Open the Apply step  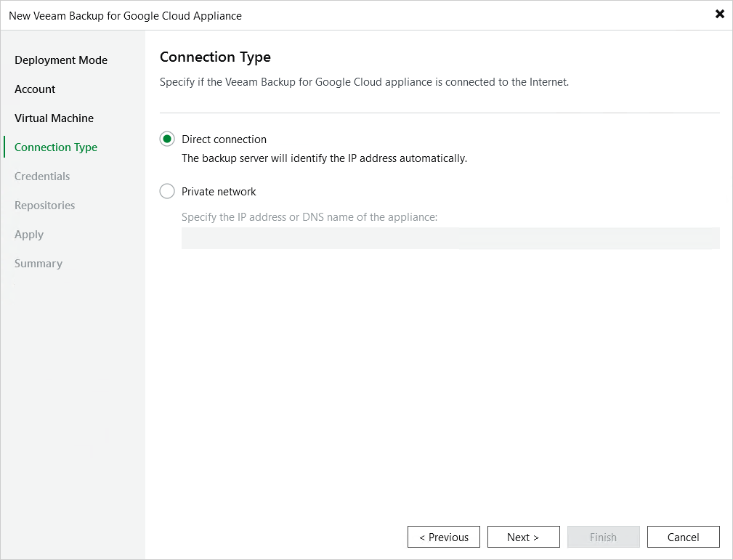click(x=29, y=234)
